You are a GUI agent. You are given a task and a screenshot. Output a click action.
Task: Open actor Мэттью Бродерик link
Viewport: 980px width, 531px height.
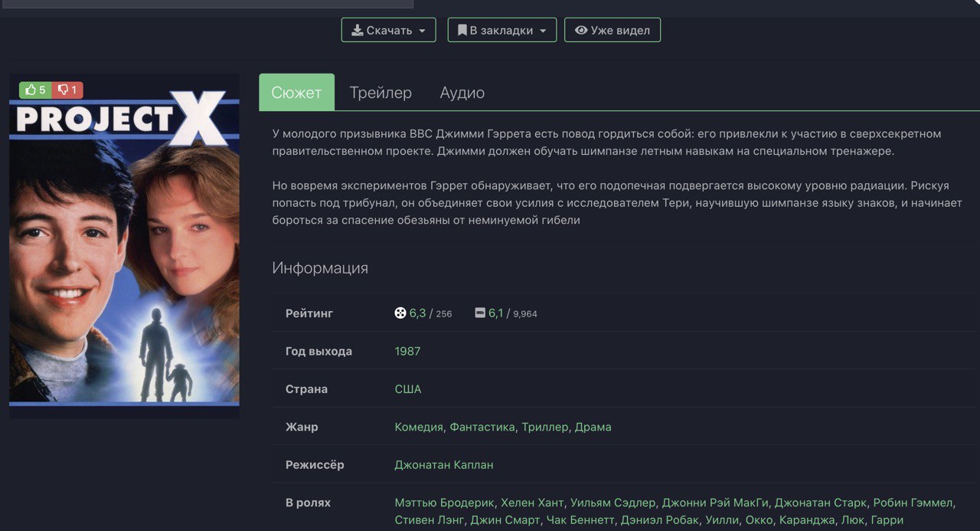click(444, 503)
